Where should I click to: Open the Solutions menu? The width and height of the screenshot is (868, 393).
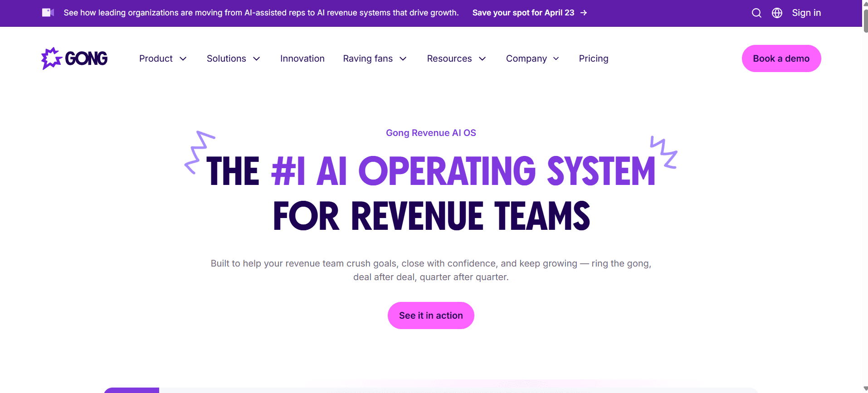coord(226,58)
